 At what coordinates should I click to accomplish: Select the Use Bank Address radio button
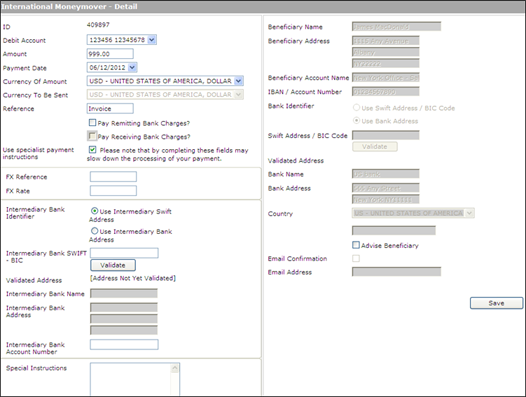pyautogui.click(x=356, y=120)
